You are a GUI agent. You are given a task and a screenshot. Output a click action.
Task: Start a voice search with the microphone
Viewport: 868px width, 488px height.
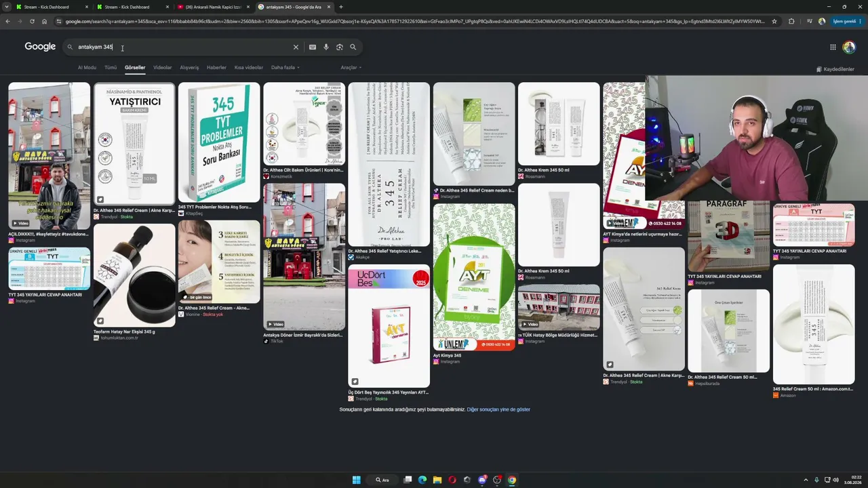coord(326,47)
